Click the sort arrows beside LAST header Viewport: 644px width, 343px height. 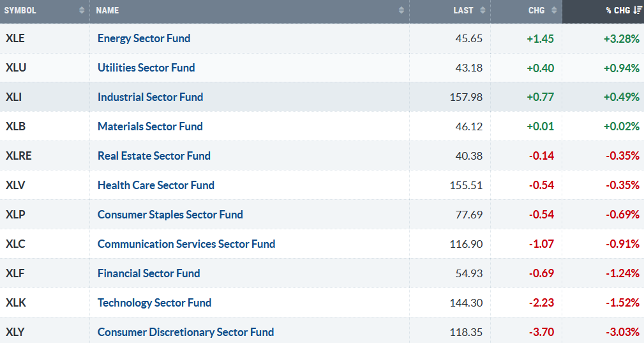(483, 11)
